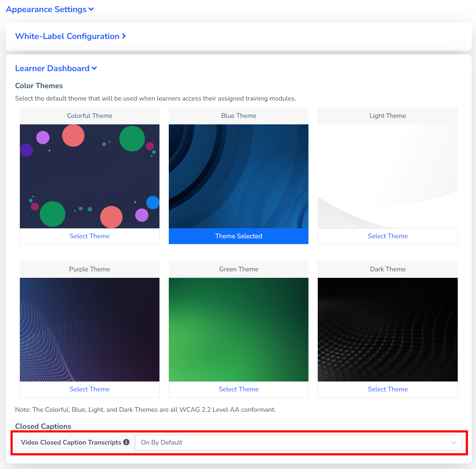Click the info icon beside Video Closed Caption Transcripts

[126, 442]
